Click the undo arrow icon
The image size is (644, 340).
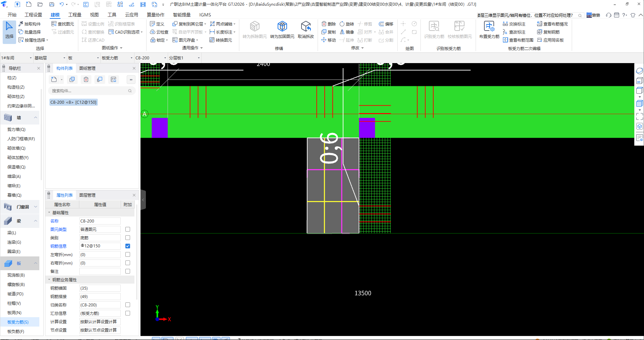point(62,4)
